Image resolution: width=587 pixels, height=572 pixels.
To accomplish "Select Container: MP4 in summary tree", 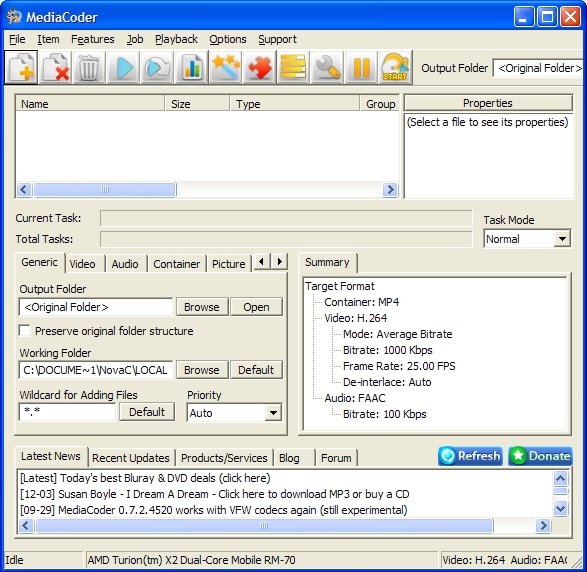I will coord(361,302).
